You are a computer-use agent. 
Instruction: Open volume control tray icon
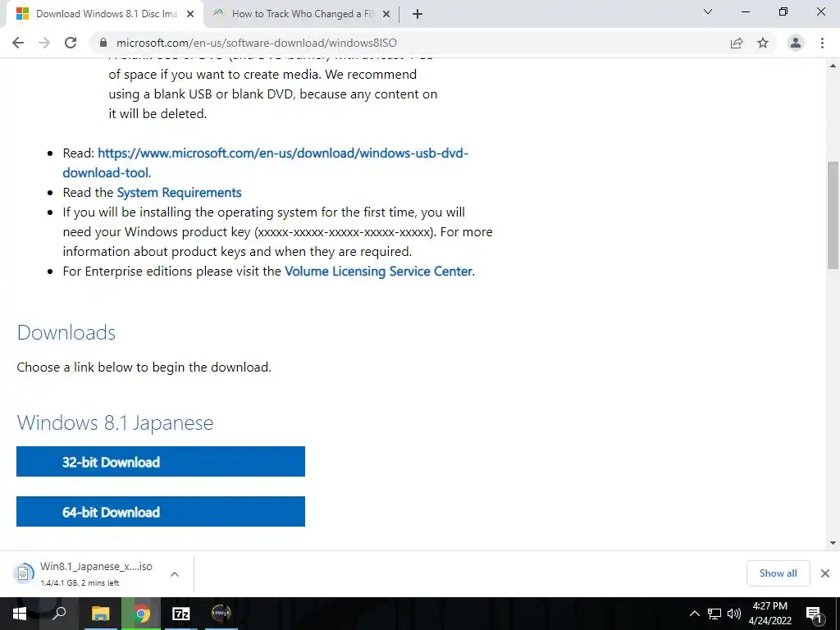(734, 614)
